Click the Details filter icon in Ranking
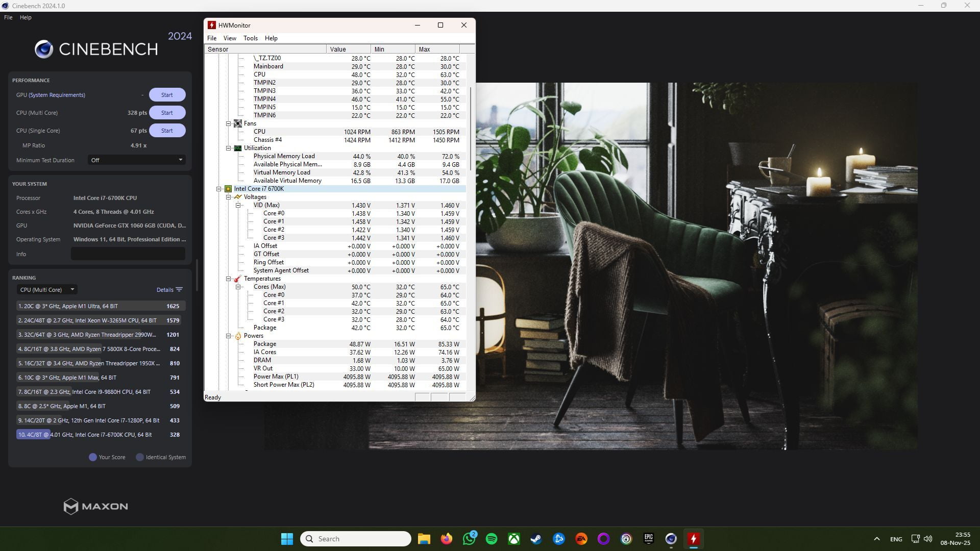This screenshot has width=980, height=551. pos(179,290)
